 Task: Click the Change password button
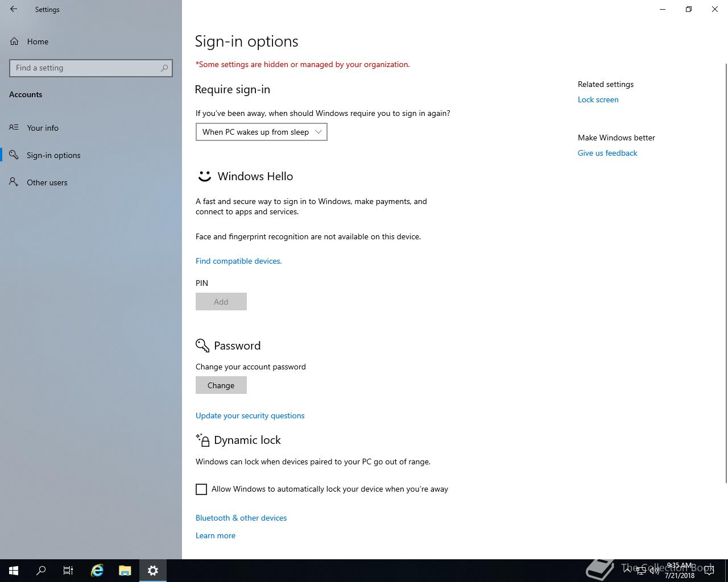pyautogui.click(x=221, y=385)
